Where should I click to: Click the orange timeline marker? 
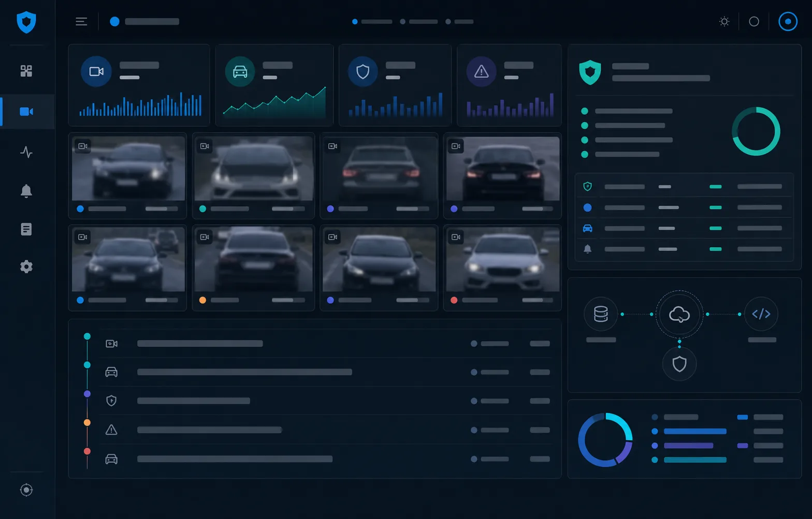(87, 422)
